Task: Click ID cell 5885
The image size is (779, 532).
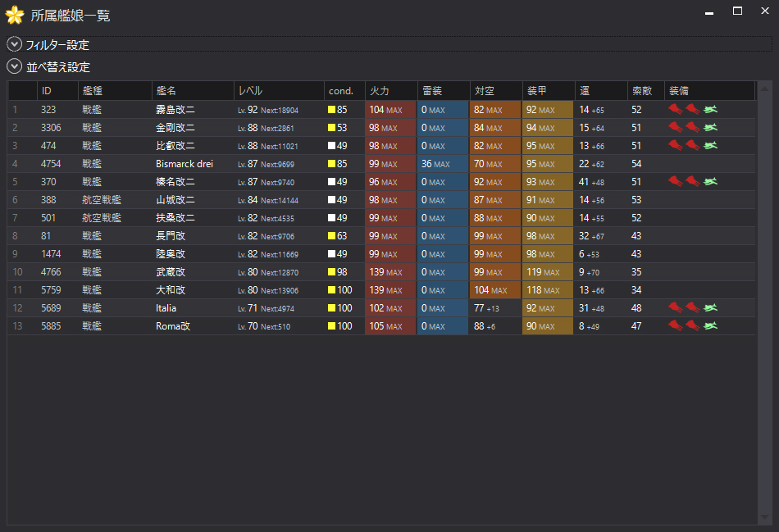Action: pyautogui.click(x=51, y=326)
